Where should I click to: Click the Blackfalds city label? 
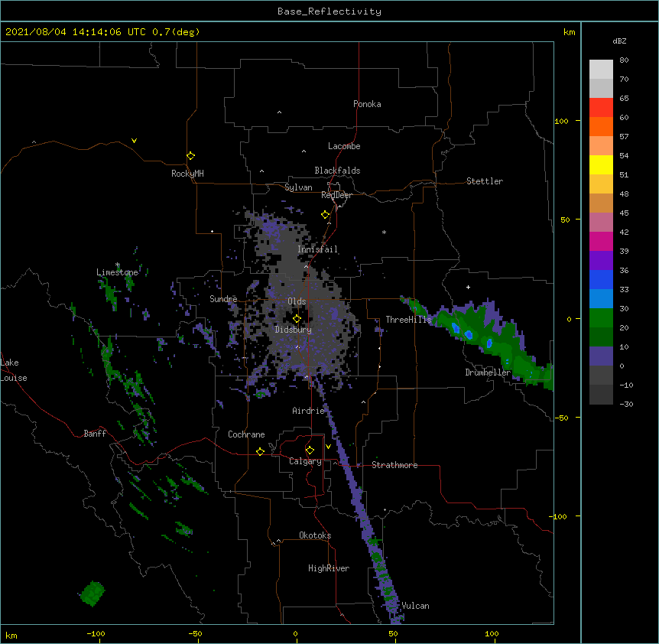[337, 171]
